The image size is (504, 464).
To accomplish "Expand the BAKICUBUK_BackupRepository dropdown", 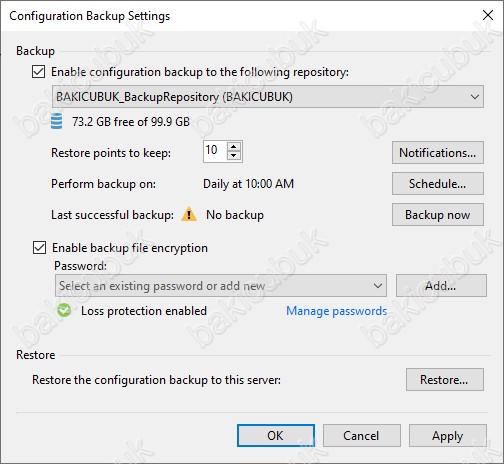I will [268, 97].
